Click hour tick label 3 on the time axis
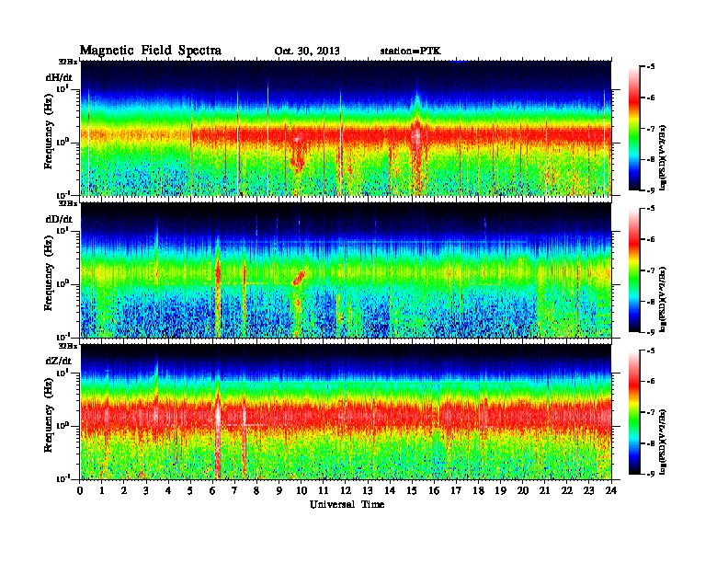Image resolution: width=728 pixels, height=563 pixels. pos(146,490)
